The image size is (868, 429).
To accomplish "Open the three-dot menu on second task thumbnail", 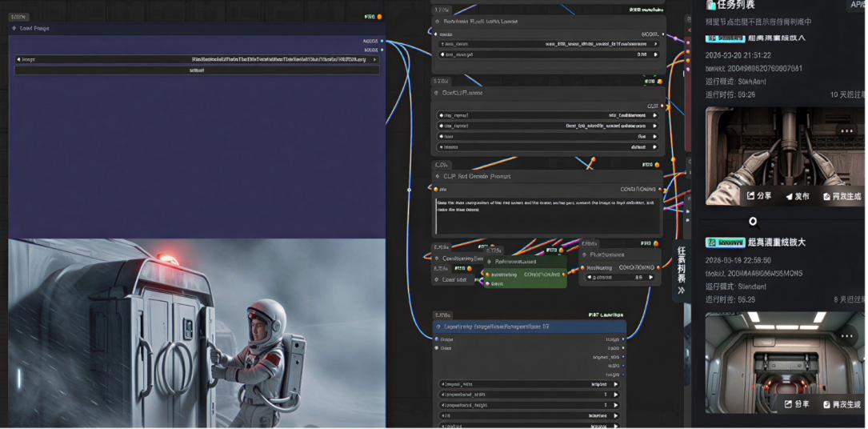I will 847,336.
